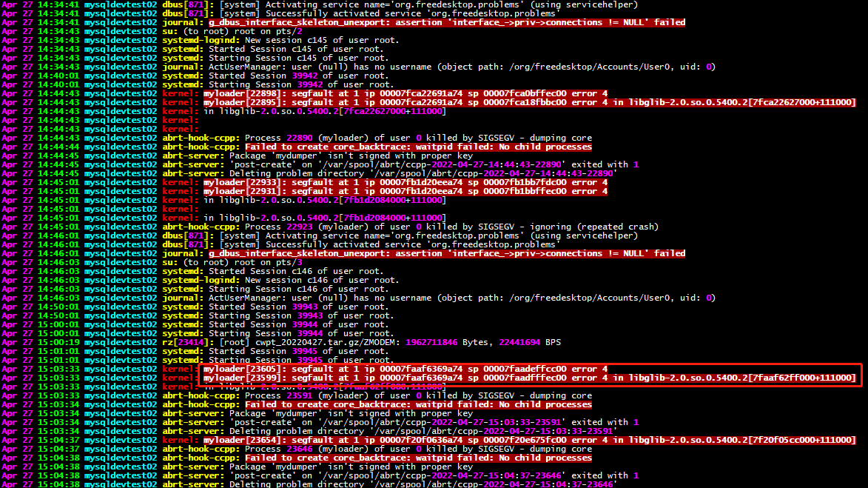The width and height of the screenshot is (868, 488).
Task: Select stack pointer value '00007fca0bffec00'
Action: tap(525, 93)
